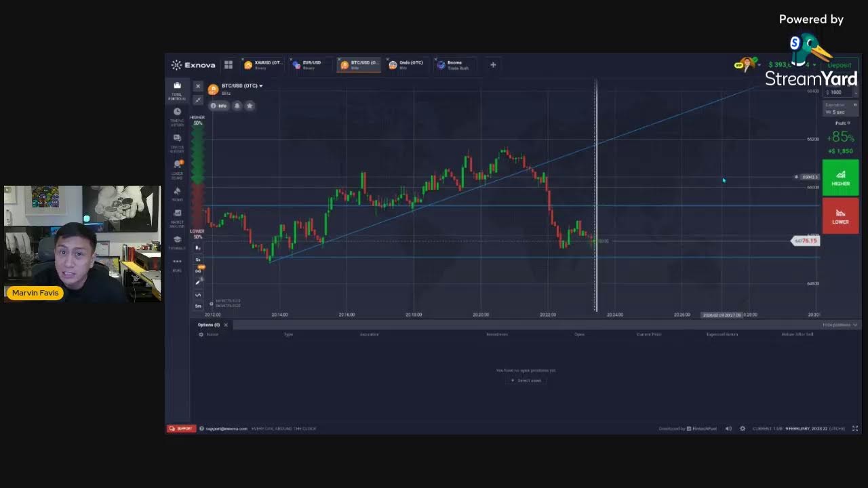Close the BTC/USD chart with the X button
This screenshot has width=868, height=488.
(198, 86)
